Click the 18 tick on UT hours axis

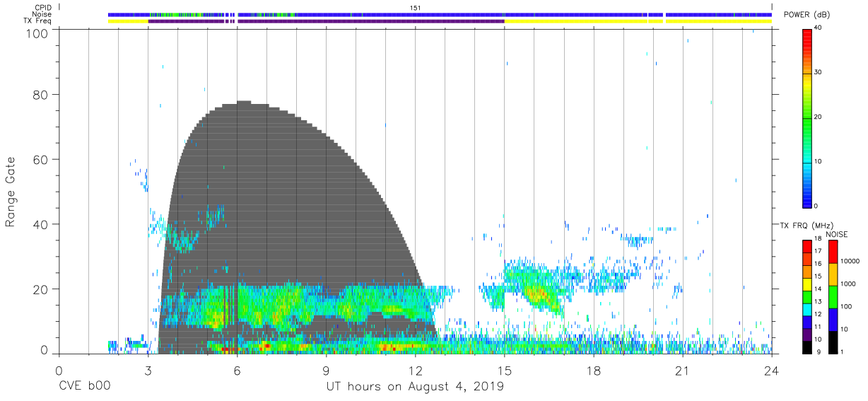point(594,371)
